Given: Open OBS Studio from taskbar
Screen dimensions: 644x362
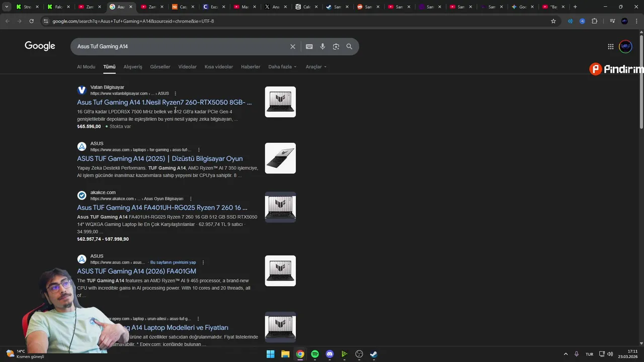Looking at the screenshot, I should [x=359, y=354].
